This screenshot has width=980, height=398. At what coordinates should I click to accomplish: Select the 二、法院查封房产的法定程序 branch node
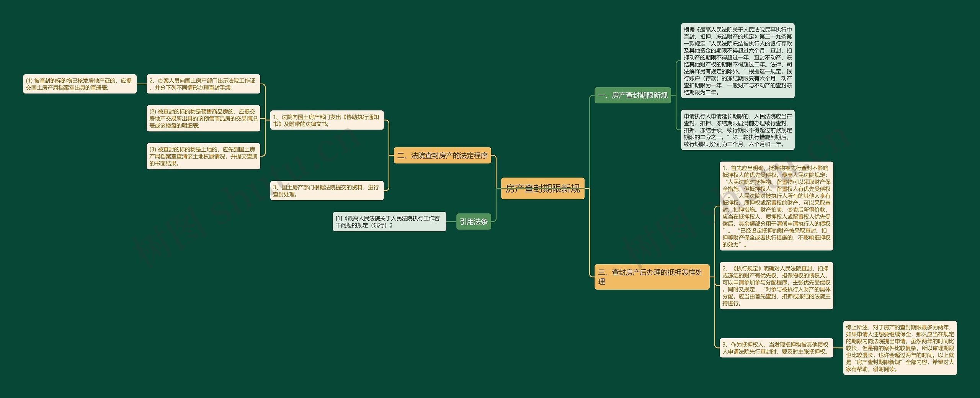(442, 156)
